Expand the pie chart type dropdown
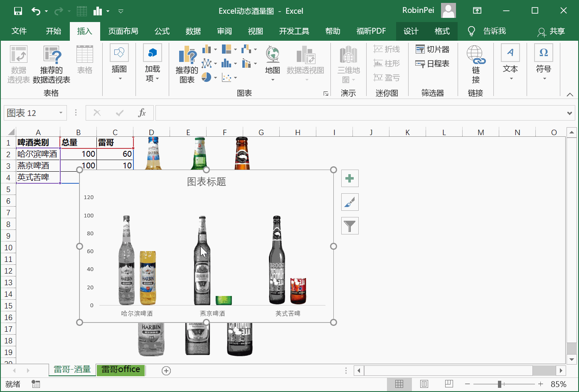Viewport: 579px width, 392px height. (x=215, y=78)
